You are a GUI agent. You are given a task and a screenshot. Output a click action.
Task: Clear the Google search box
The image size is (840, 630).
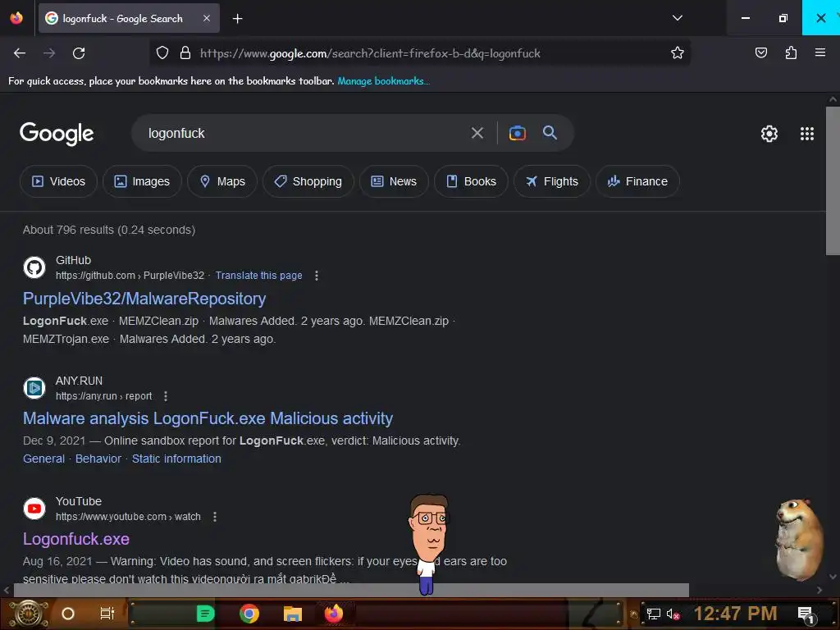pos(477,133)
